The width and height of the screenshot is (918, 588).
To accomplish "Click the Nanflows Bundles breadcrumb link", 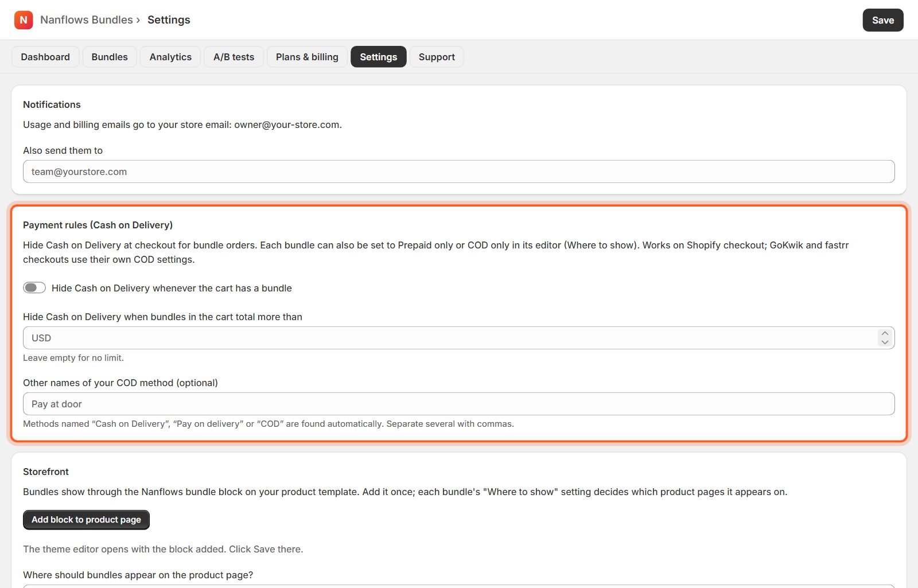I will click(x=87, y=20).
